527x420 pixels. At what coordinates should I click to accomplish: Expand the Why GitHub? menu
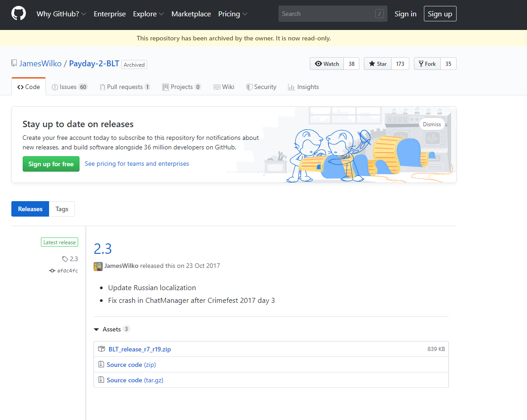click(61, 14)
